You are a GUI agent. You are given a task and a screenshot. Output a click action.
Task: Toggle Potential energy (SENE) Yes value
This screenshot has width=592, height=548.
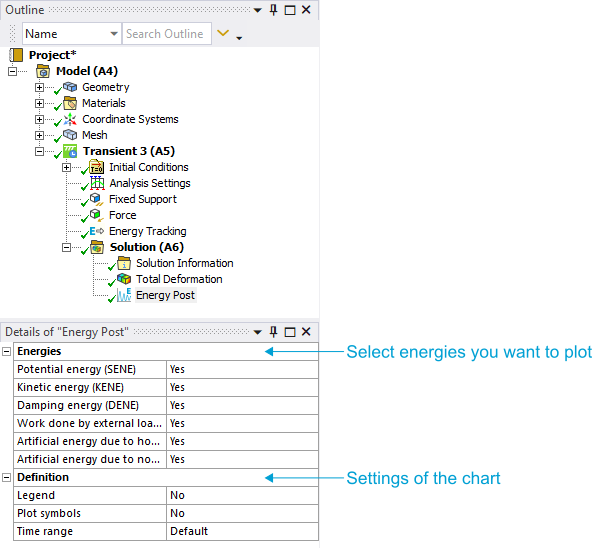coord(242,369)
